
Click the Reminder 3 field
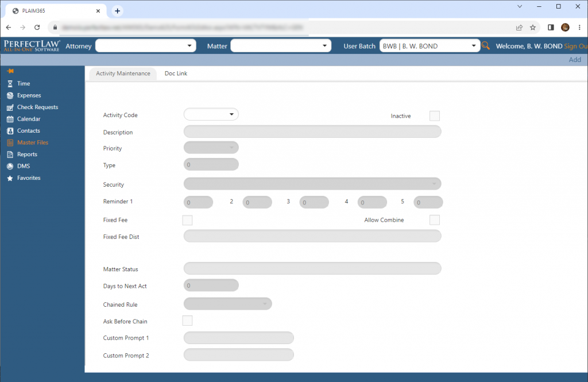314,202
